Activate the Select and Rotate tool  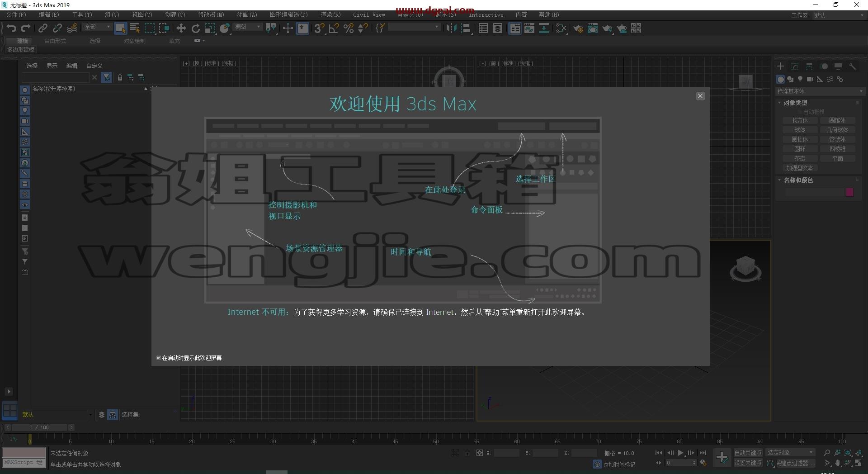point(195,28)
